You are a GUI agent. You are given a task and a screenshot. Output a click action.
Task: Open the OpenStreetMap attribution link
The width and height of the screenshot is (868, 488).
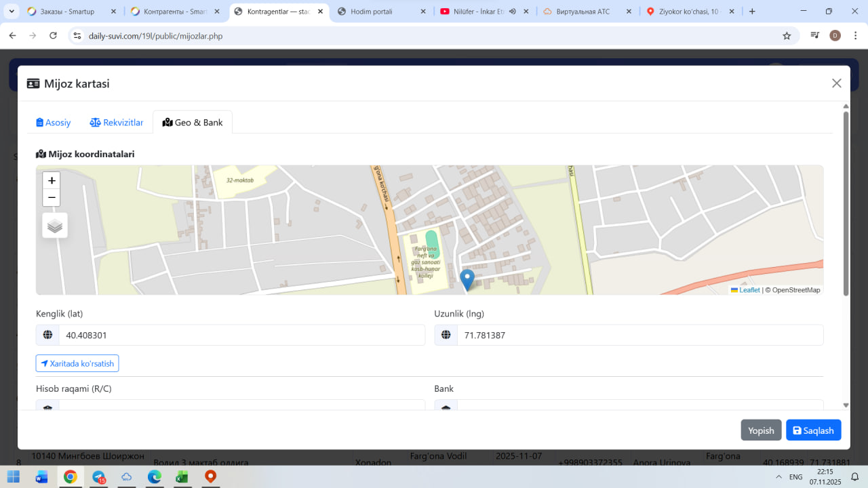click(796, 290)
